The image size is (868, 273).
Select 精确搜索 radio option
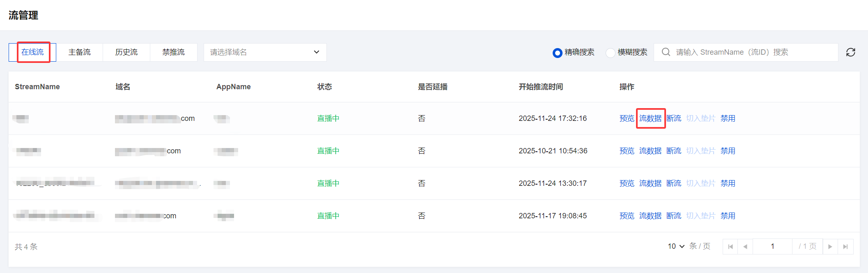coord(557,53)
